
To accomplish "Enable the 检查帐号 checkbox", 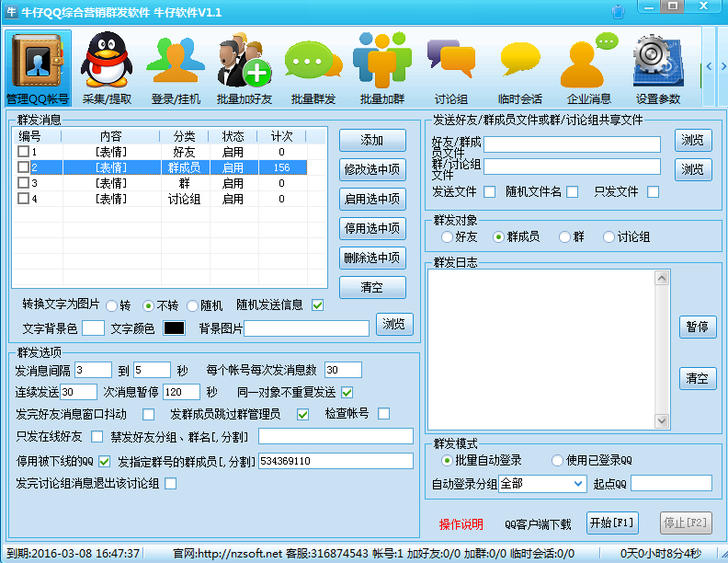I will pos(383,413).
